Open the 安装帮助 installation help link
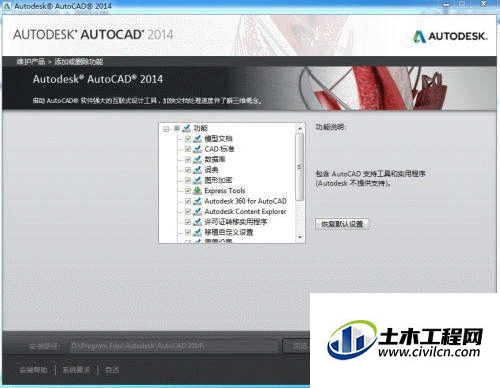500x388 pixels. pos(33,370)
